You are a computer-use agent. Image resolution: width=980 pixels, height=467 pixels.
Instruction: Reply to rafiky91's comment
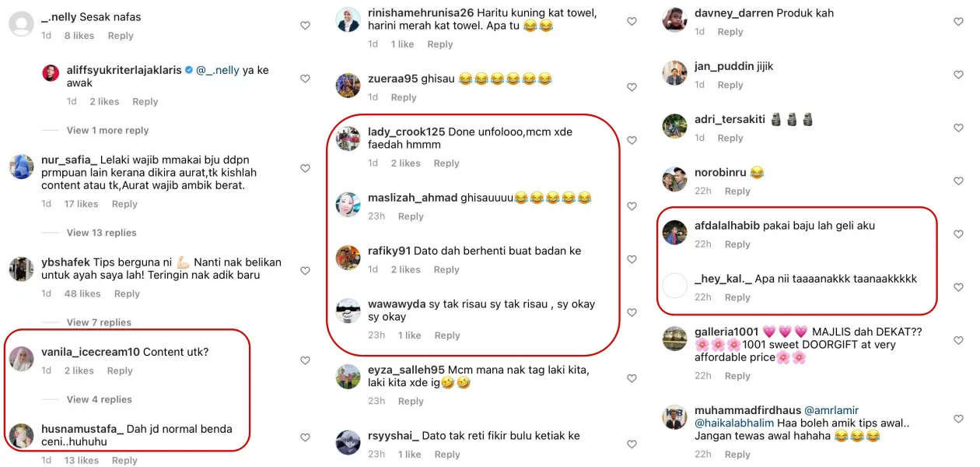(446, 269)
